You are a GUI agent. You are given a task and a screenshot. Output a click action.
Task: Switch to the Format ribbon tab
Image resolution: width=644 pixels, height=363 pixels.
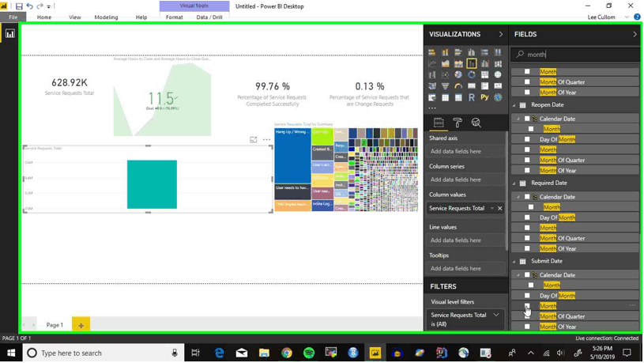174,17
